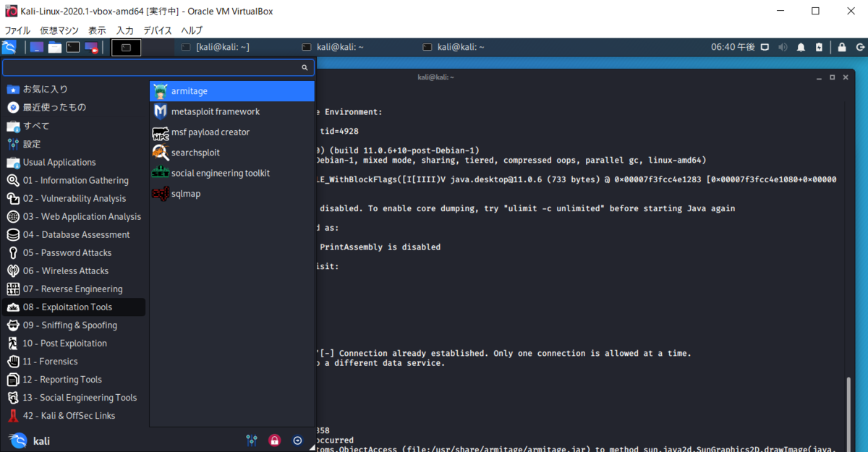
Task: Open 13 - Social Engineering Tools category
Action: point(75,397)
